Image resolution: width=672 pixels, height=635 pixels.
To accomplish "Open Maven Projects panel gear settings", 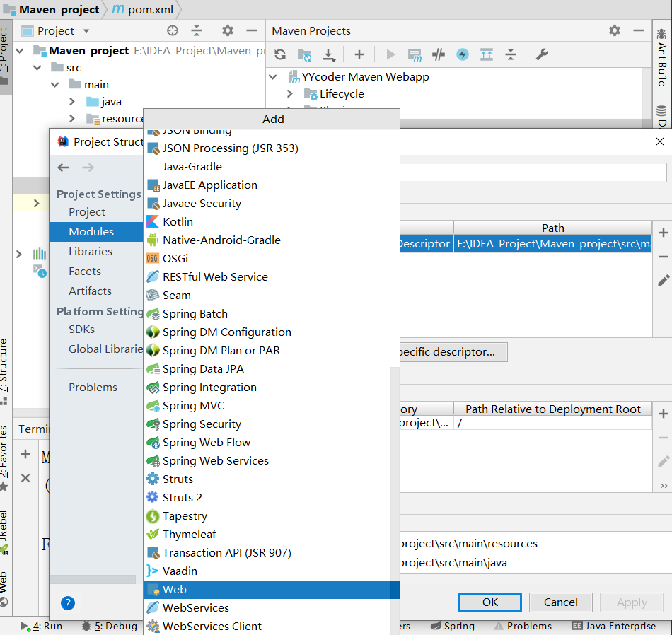I will (x=615, y=30).
